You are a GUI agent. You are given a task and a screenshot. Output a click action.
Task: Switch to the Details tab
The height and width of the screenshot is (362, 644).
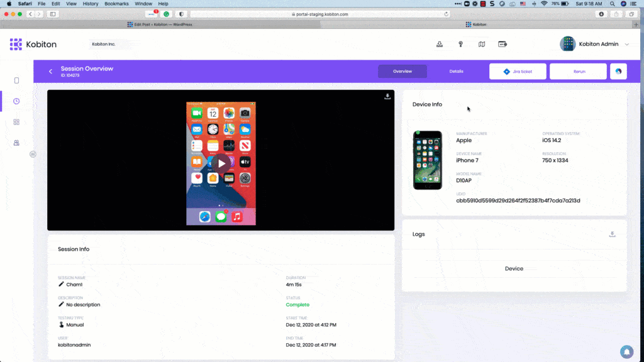[x=456, y=72]
